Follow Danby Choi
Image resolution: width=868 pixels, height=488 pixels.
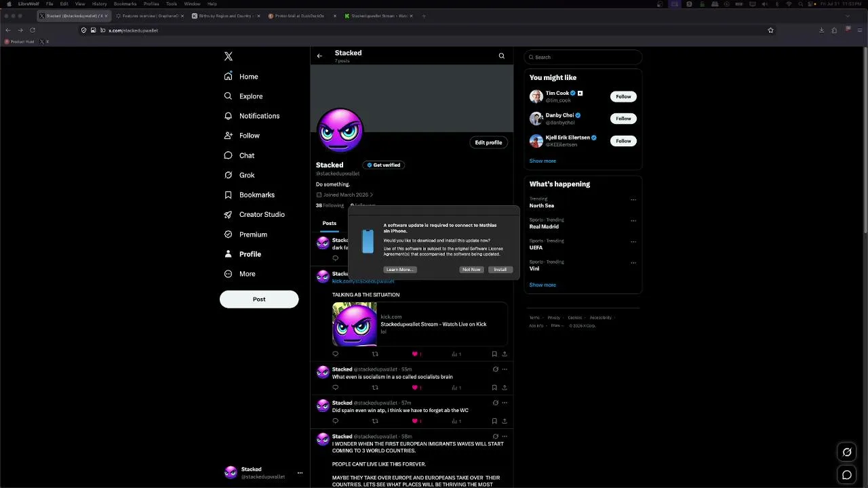[623, 119]
